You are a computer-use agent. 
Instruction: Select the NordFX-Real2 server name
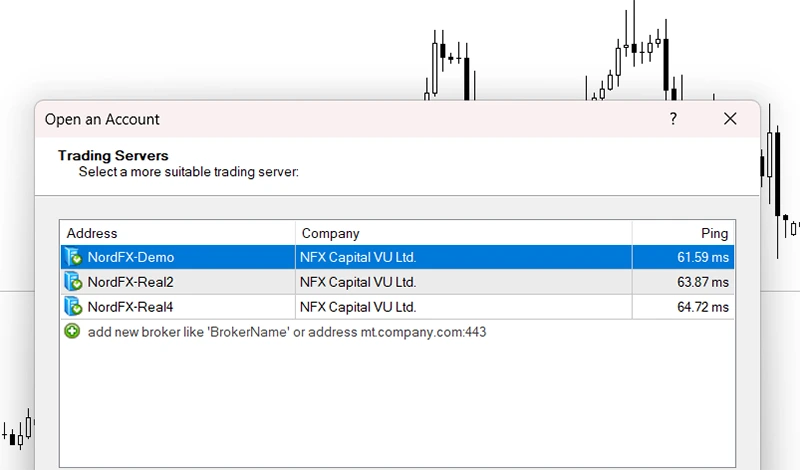click(x=130, y=282)
